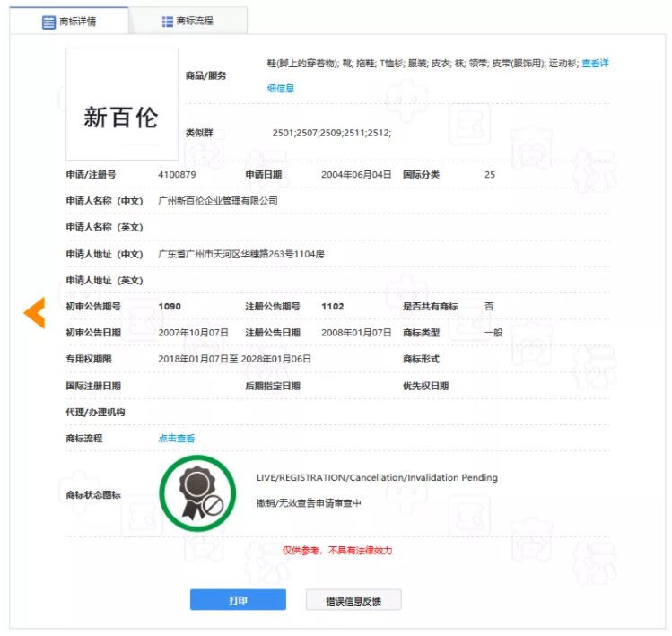Switch to the 商标详情 tab

[69, 21]
